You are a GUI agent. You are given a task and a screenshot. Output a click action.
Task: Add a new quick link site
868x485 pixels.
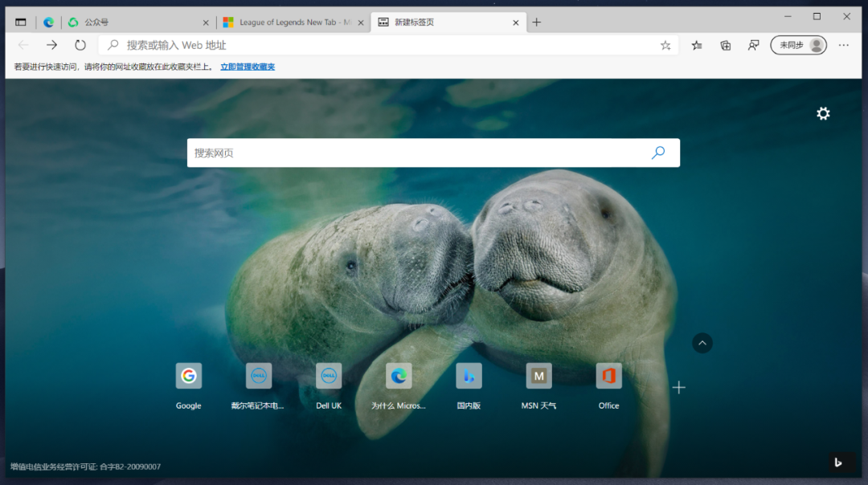click(678, 387)
